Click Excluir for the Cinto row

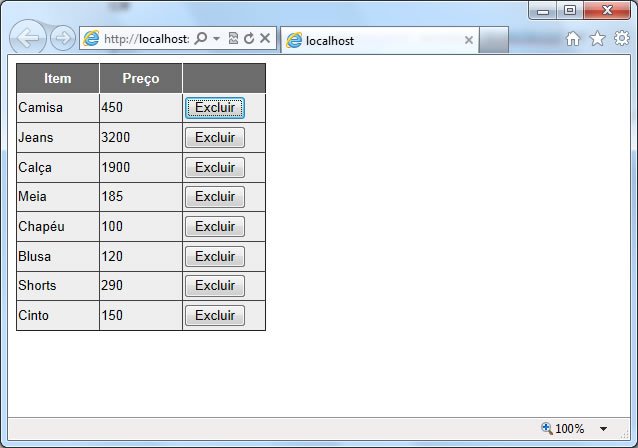pyautogui.click(x=215, y=316)
